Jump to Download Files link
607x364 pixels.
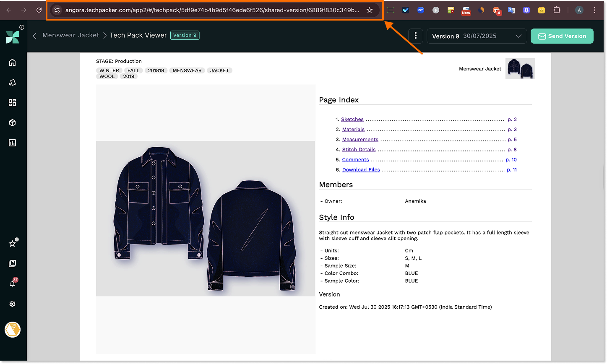pos(361,170)
